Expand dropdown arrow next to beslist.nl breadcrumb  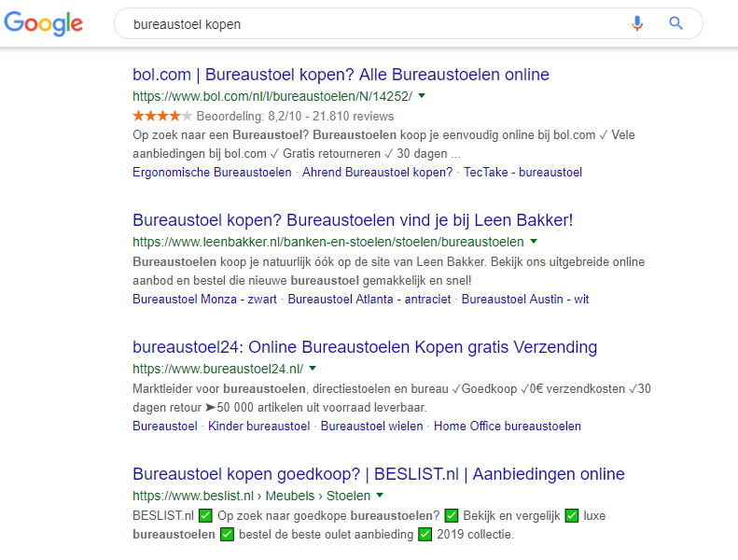point(380,495)
